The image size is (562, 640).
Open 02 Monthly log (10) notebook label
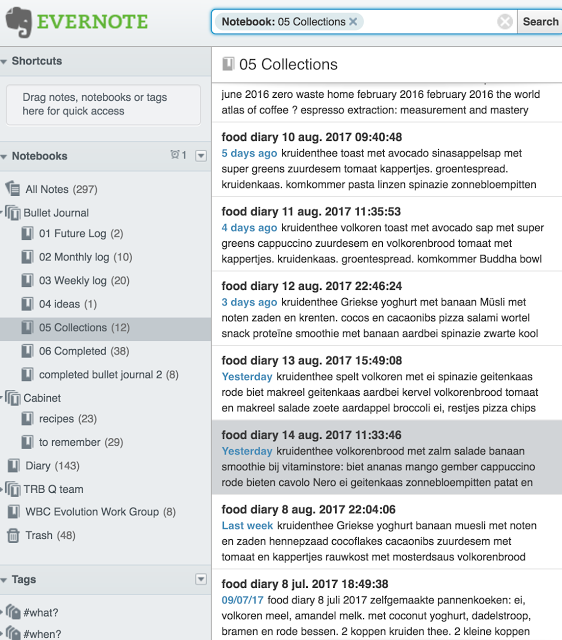pyautogui.click(x=86, y=257)
